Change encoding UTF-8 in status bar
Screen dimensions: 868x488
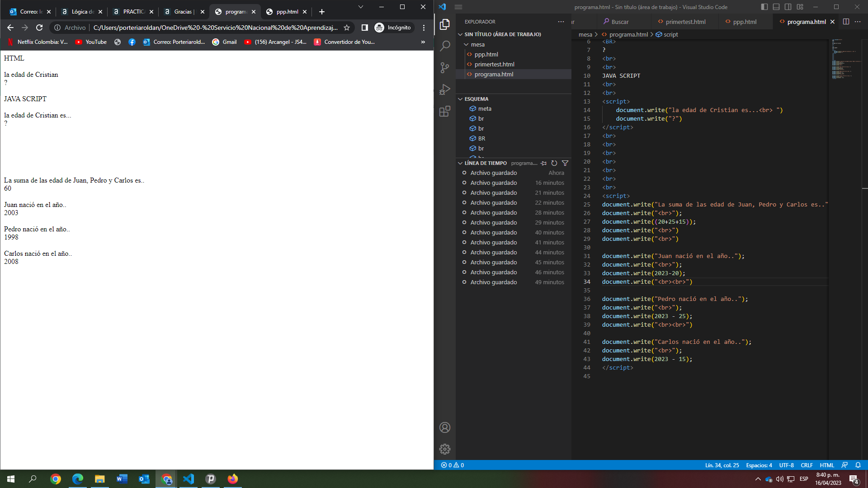click(787, 465)
